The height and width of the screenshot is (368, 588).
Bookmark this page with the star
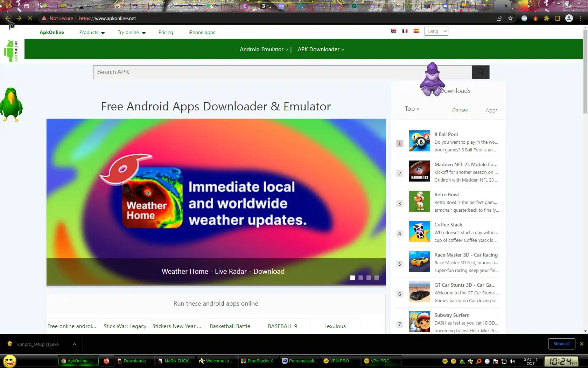click(x=510, y=18)
